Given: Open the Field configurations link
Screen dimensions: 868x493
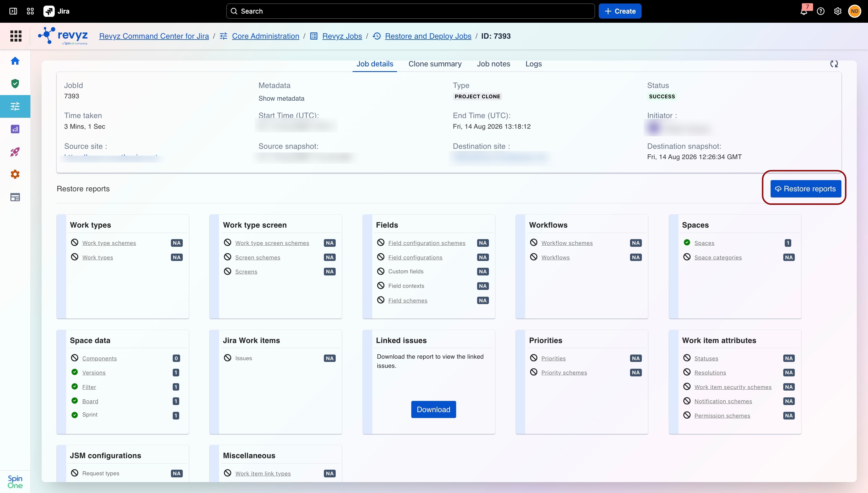Looking at the screenshot, I should [415, 257].
